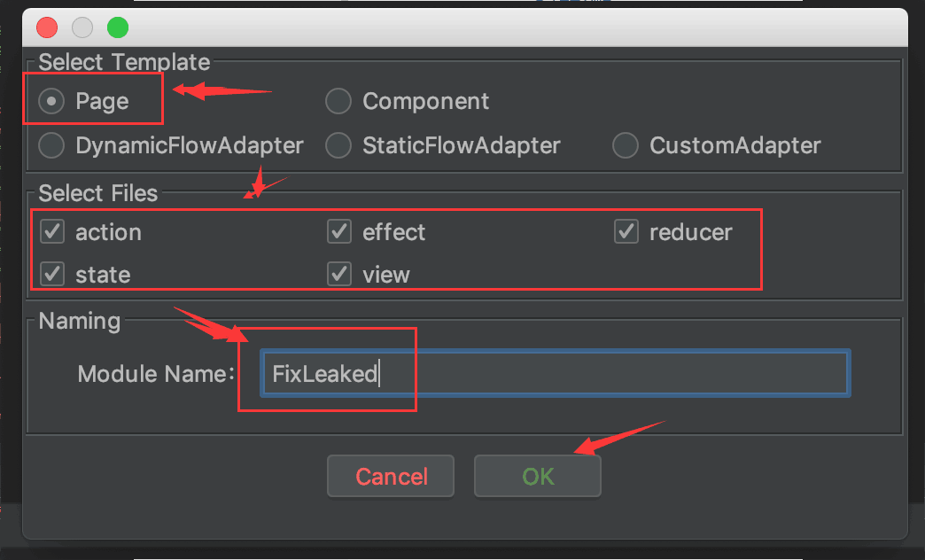Select the Page template radio button
This screenshot has height=560, width=925.
51,101
